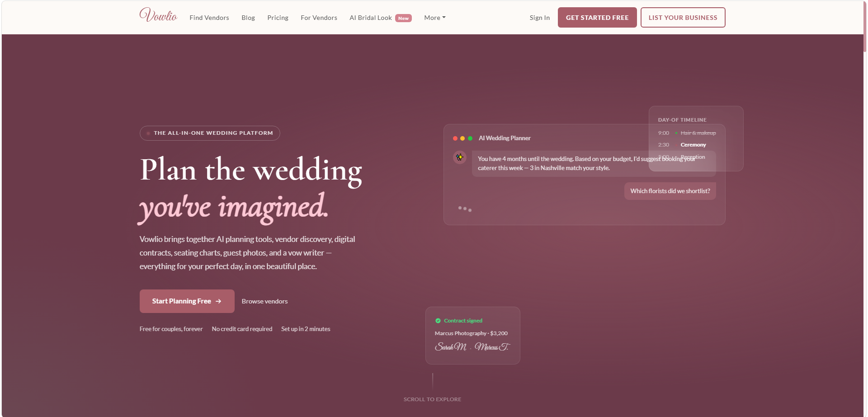
Task: Open the For Vendors menu item
Action: click(x=319, y=18)
